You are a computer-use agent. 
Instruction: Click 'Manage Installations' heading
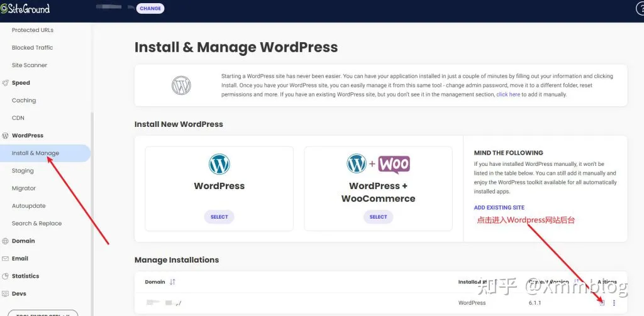click(x=177, y=260)
